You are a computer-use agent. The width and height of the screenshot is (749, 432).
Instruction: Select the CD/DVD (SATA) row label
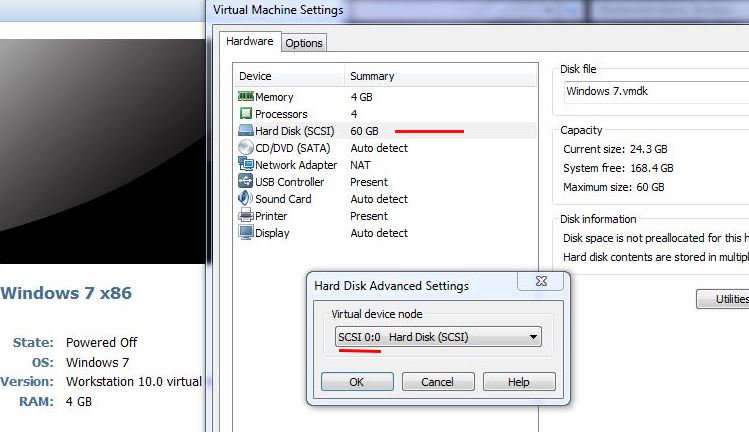click(x=293, y=148)
